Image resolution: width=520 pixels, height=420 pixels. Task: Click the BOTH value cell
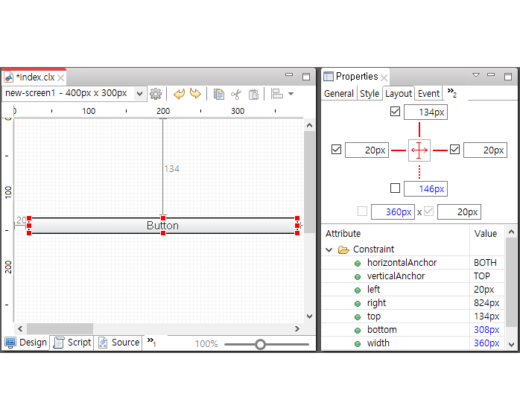pyautogui.click(x=486, y=263)
